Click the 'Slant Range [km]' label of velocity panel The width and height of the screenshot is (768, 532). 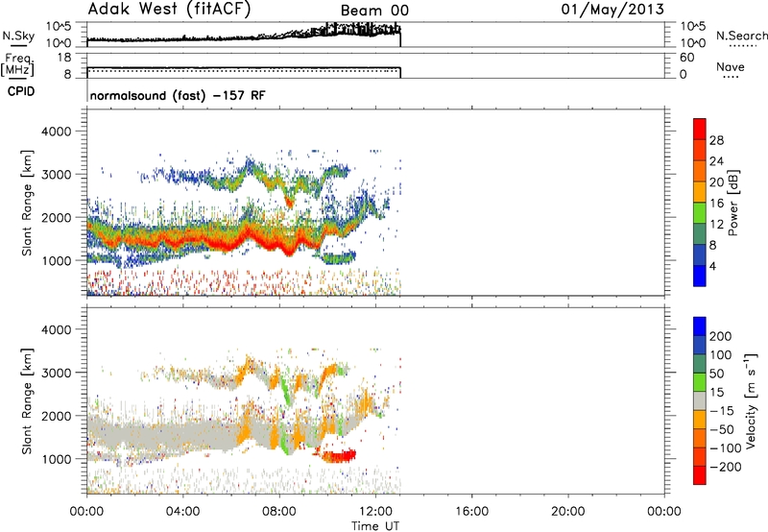click(x=27, y=401)
